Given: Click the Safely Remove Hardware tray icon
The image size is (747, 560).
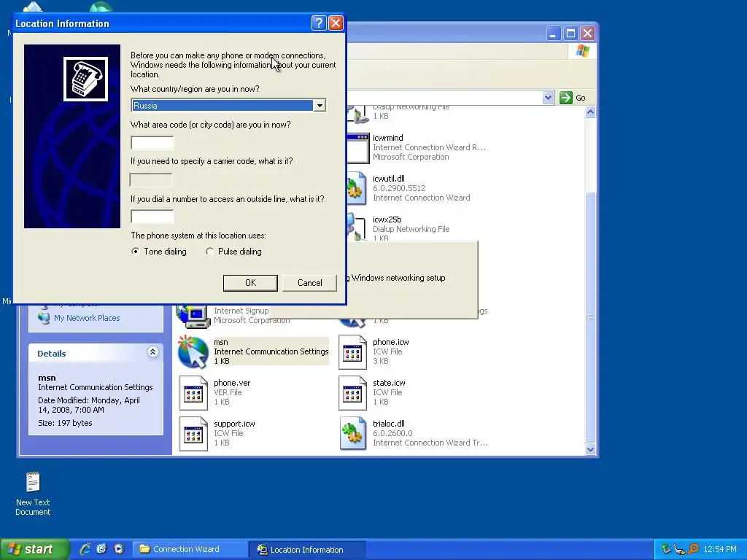Looking at the screenshot, I should coord(665,549).
